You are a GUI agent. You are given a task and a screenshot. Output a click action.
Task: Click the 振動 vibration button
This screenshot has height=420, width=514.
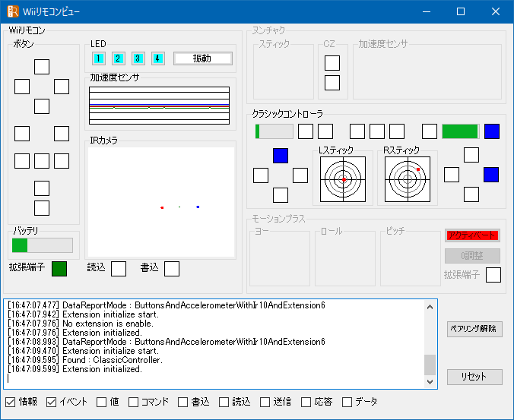203,58
